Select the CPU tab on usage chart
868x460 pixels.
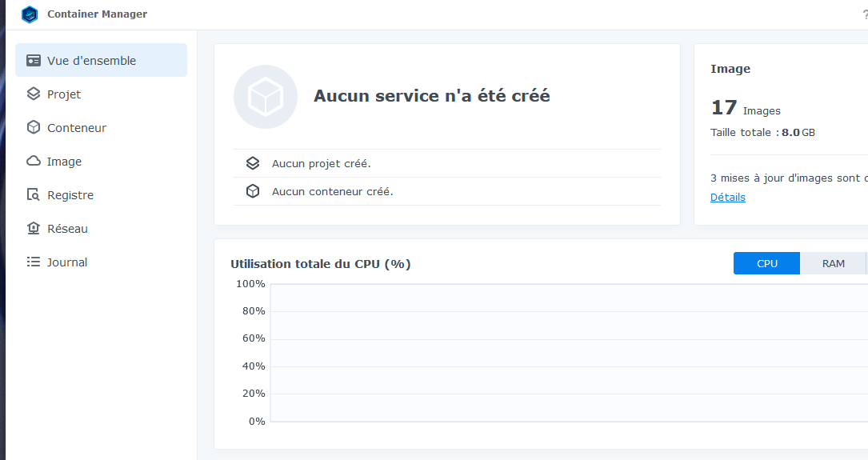tap(766, 263)
